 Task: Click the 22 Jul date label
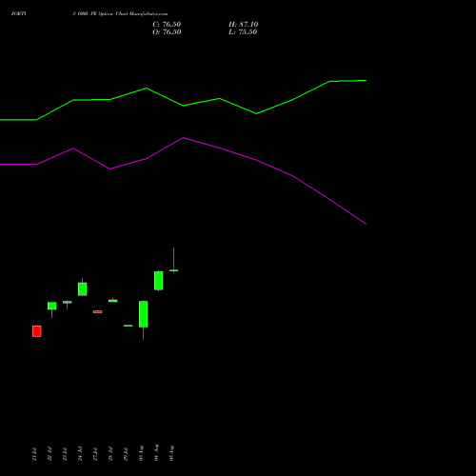(x=50, y=454)
